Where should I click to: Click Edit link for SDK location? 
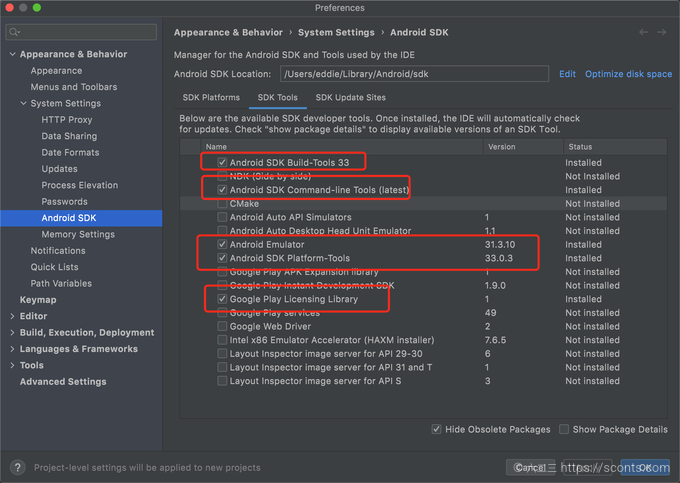(567, 74)
